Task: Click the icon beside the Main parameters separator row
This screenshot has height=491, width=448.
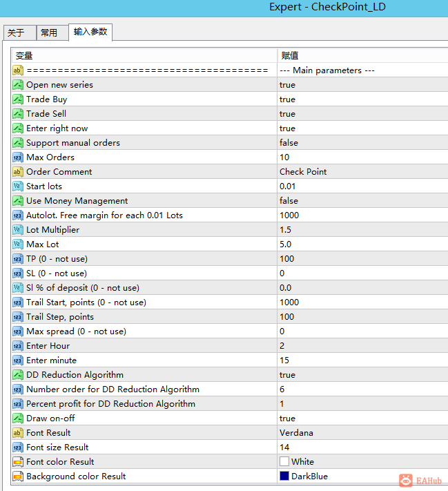Action: click(x=18, y=70)
